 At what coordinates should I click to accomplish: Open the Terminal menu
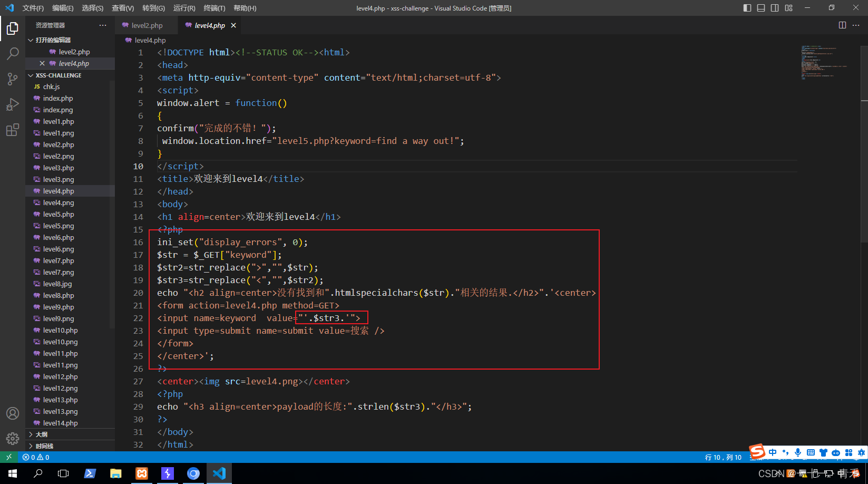tap(214, 8)
